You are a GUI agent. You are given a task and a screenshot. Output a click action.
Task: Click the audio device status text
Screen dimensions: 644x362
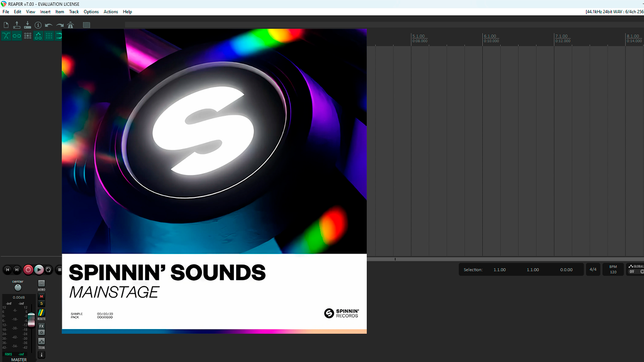point(614,12)
